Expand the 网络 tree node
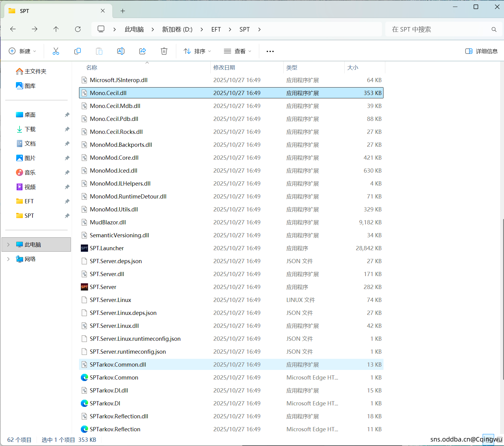504x446 pixels. 8,259
